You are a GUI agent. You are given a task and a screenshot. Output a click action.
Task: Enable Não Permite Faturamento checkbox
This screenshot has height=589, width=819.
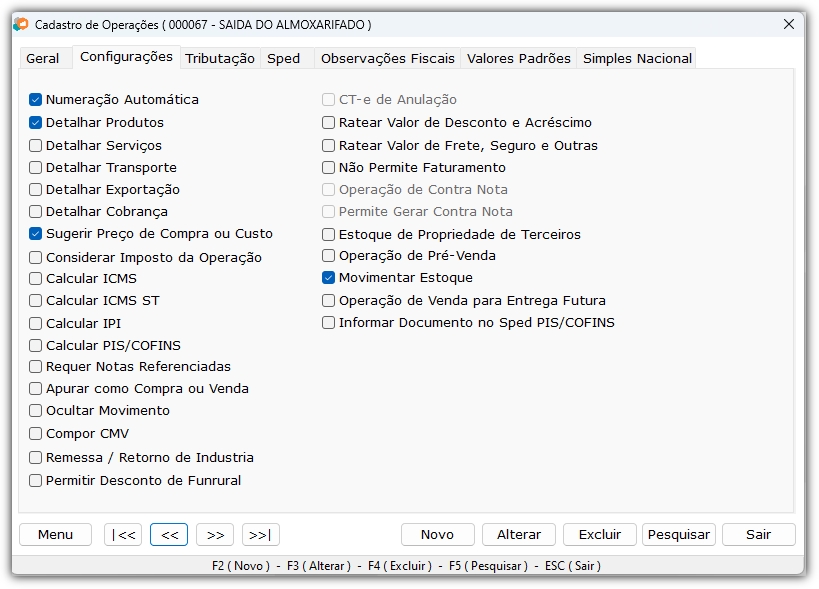click(328, 168)
